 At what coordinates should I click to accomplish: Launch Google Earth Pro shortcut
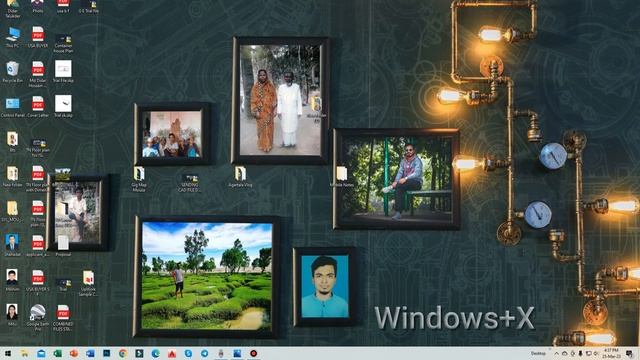tap(38, 317)
